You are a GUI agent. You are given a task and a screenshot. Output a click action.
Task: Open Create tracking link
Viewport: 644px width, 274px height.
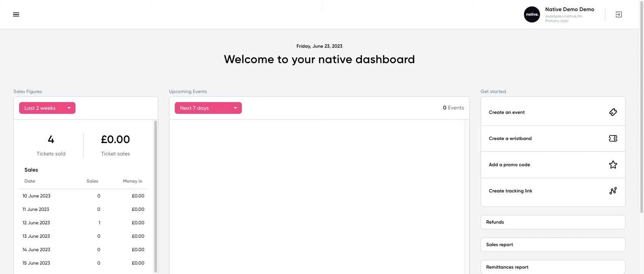511,191
